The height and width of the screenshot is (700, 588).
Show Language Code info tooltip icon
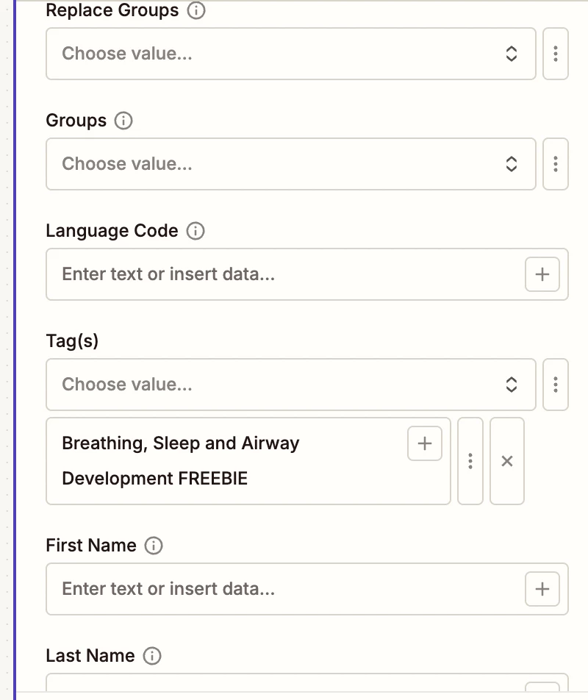coord(196,231)
